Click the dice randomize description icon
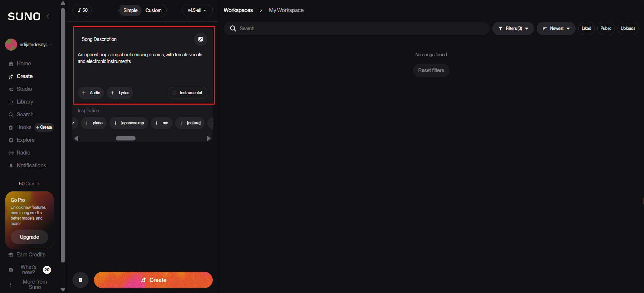644x293 pixels. [201, 39]
